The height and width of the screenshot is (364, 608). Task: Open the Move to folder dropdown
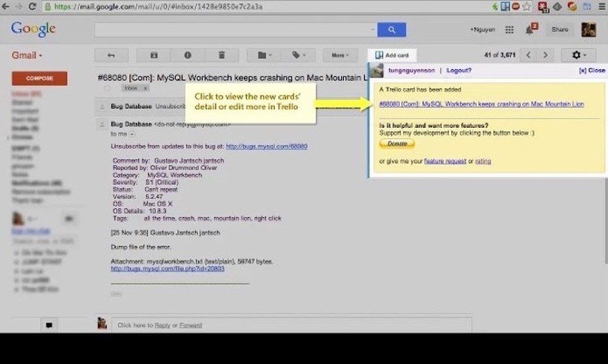pos(263,55)
